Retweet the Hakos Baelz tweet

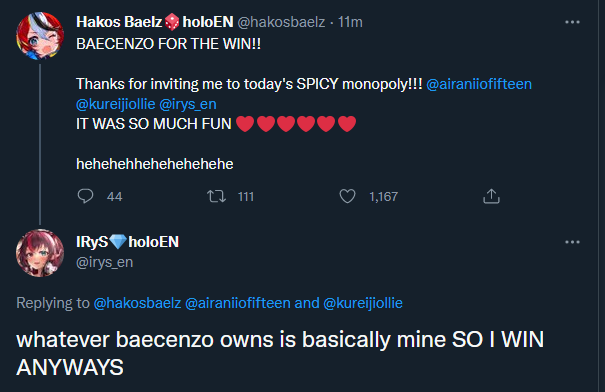pos(216,196)
